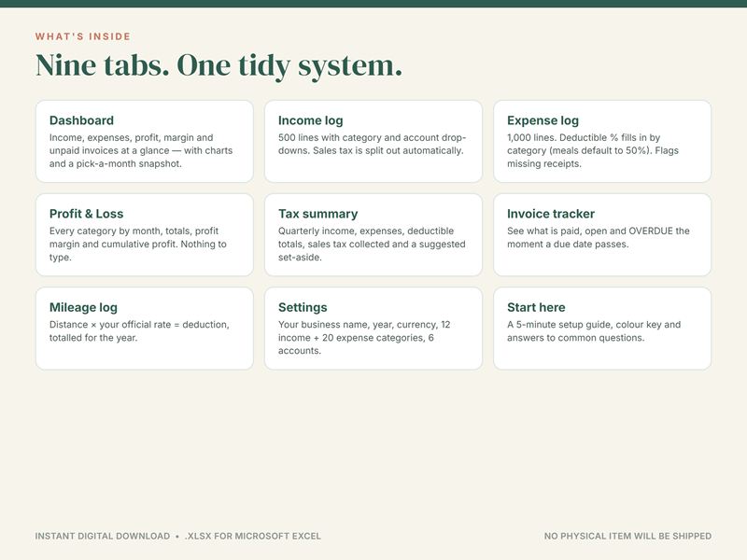This screenshot has width=747, height=560.
Task: Click the "INSTANT DIGITAL DOWNLOAD" footer text
Action: (103, 536)
